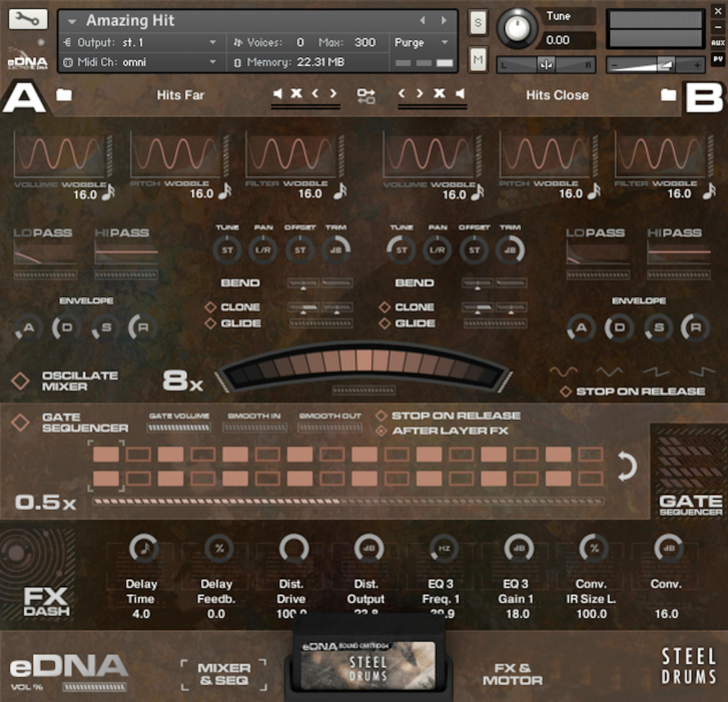Adjust the Smooth In slider
The width and height of the screenshot is (728, 702).
254,428
